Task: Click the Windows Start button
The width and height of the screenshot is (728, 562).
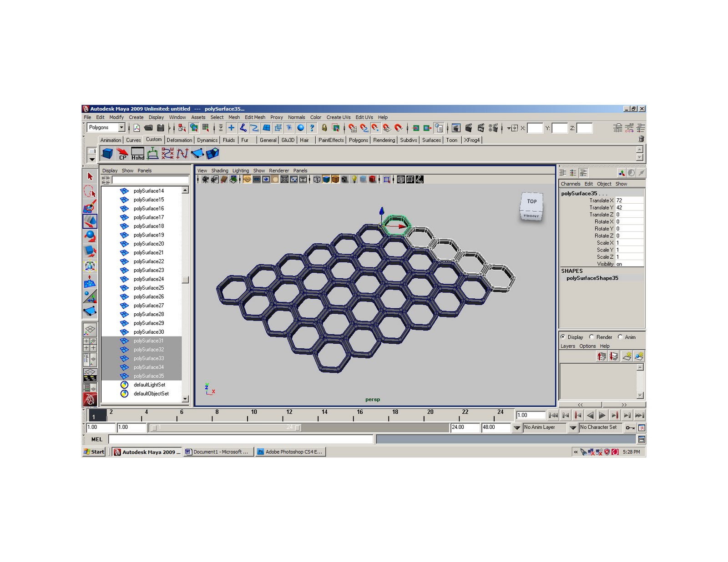Action: [x=94, y=452]
